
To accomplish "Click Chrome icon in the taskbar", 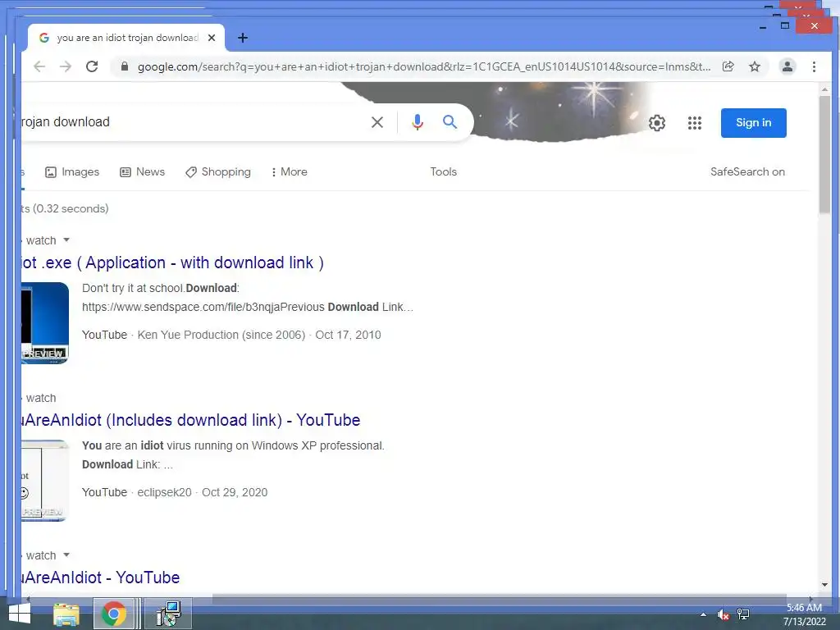I will [113, 614].
